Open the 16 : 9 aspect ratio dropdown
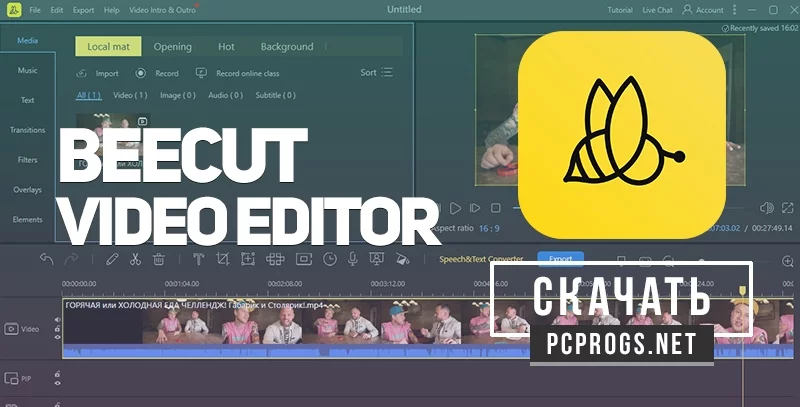800x407 pixels. (489, 228)
